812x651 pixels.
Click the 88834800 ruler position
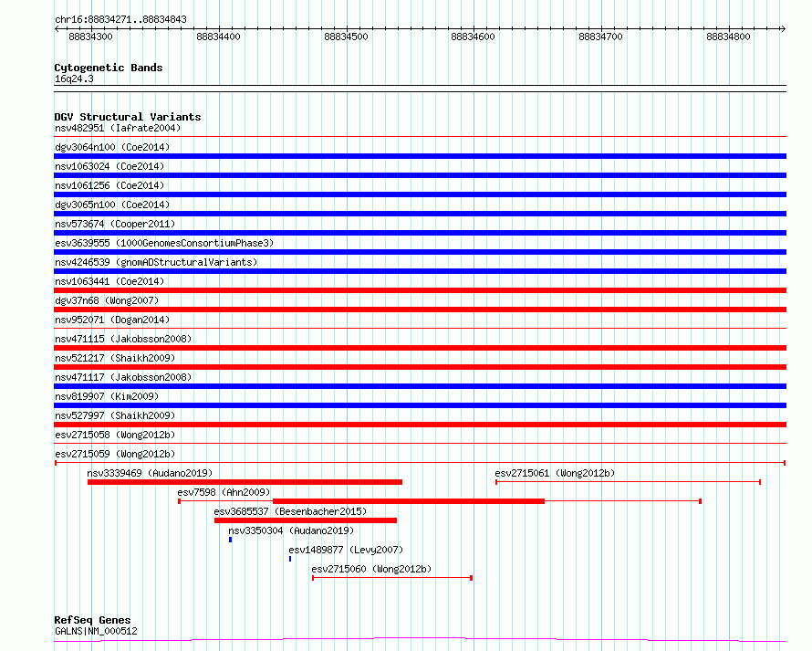pos(728,37)
